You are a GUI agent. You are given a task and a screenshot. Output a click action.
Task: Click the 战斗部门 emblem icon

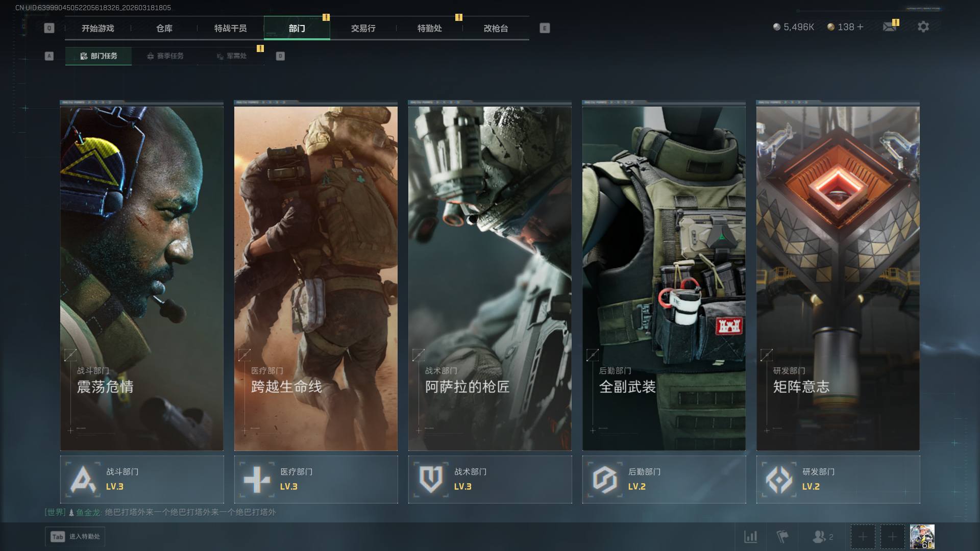tap(83, 480)
